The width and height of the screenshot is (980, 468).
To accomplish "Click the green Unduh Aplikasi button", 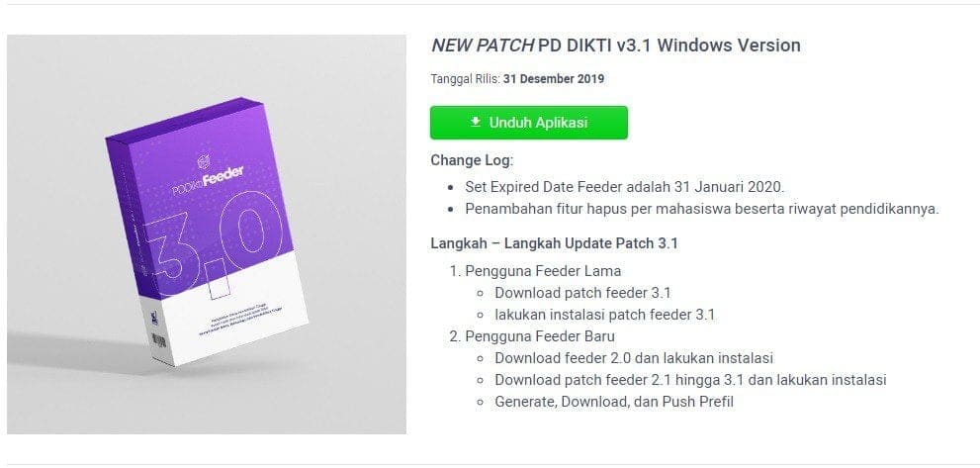I will pyautogui.click(x=529, y=123).
